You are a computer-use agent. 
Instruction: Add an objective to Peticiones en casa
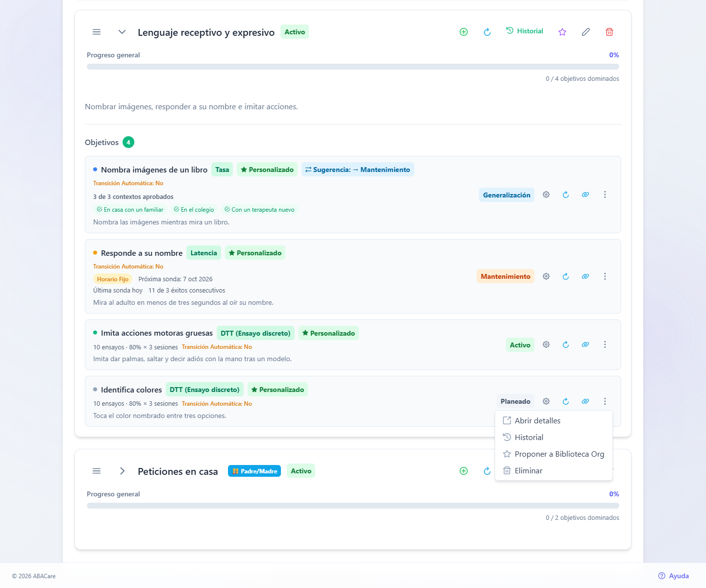464,471
